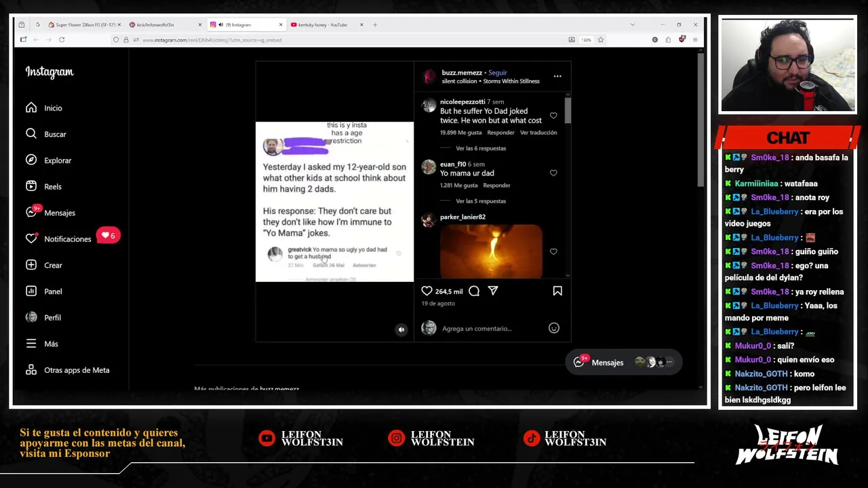Open the Notificaciones heart item
The height and width of the screenshot is (488, 868).
pyautogui.click(x=58, y=239)
